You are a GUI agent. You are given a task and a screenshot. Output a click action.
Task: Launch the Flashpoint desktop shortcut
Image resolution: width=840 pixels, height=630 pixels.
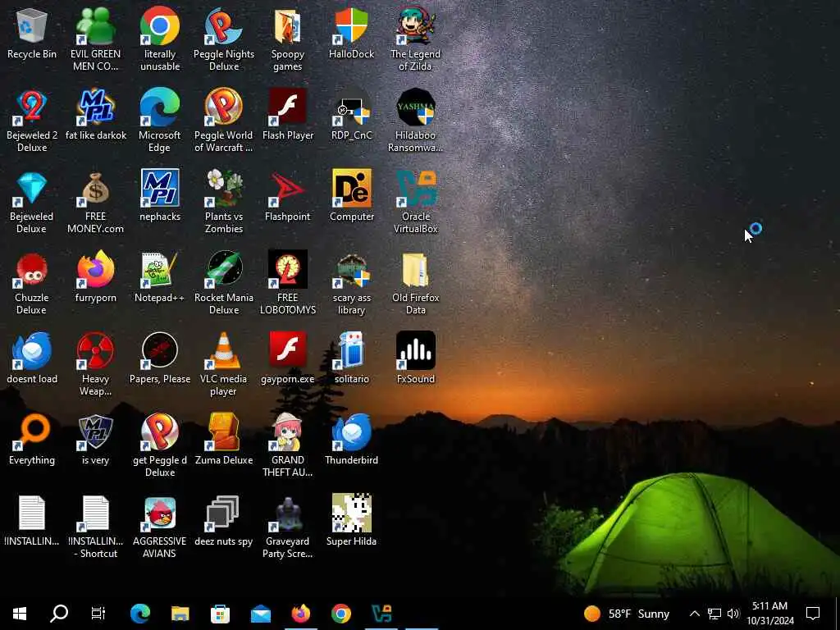click(x=288, y=197)
